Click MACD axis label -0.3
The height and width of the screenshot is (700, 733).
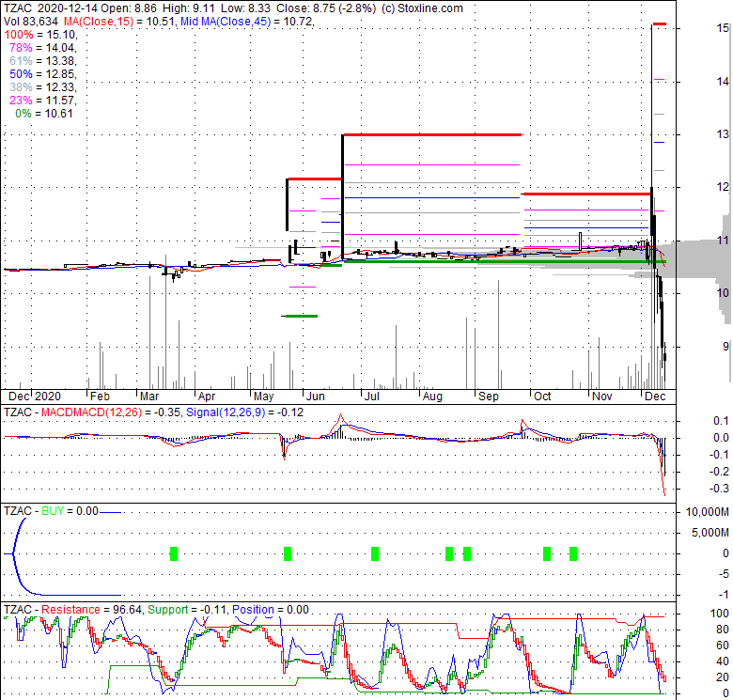[x=721, y=489]
